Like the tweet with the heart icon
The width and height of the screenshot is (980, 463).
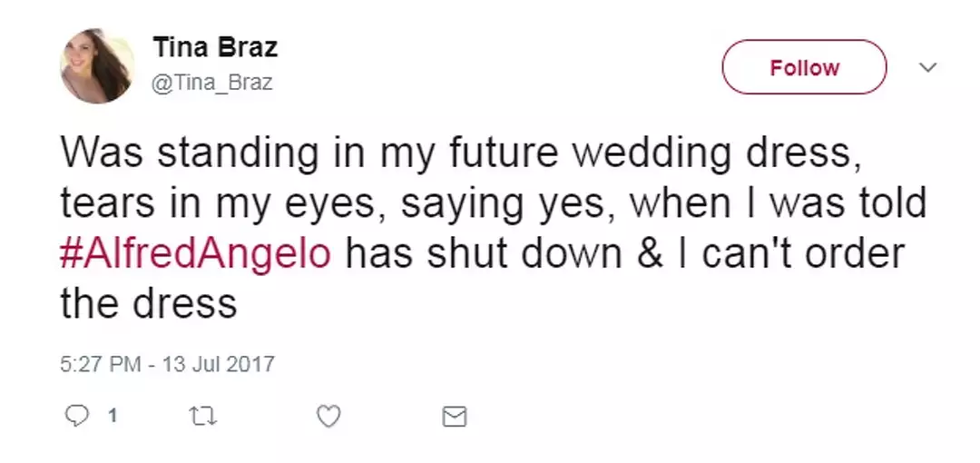point(328,416)
